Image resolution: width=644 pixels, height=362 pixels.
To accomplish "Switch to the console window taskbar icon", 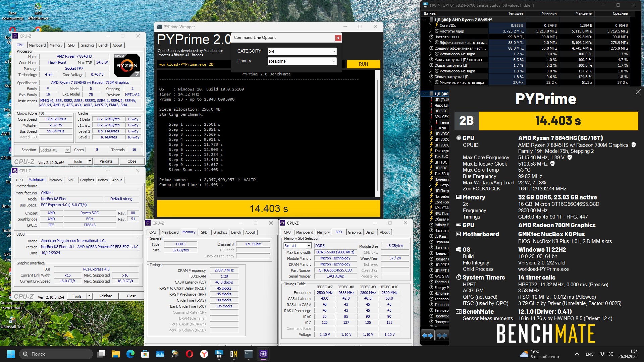I will click(x=249, y=354).
